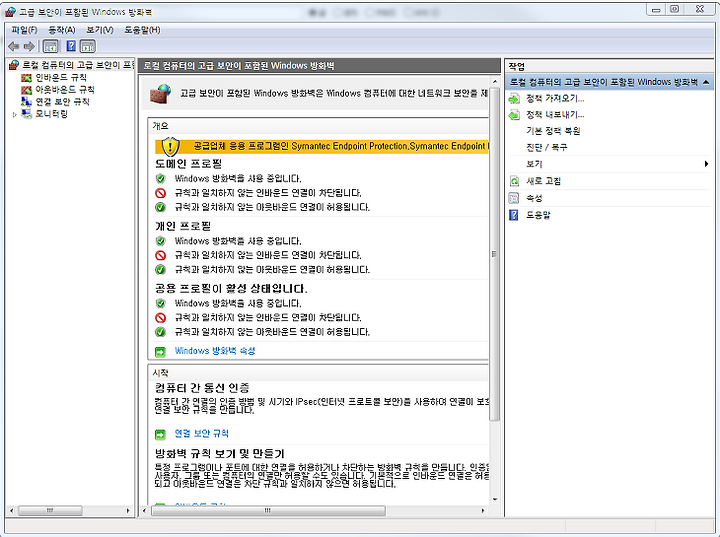The width and height of the screenshot is (720, 537).
Task: Click the title bar application icon
Action: (10, 11)
